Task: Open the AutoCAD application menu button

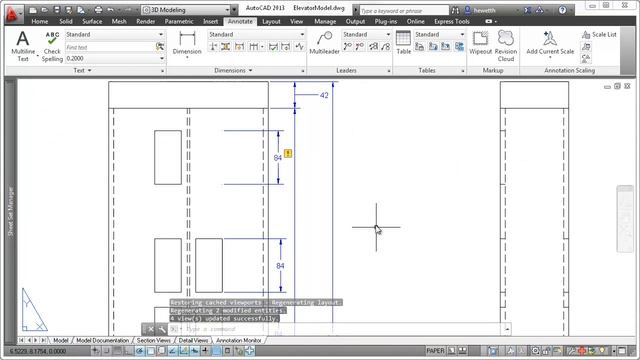Action: (13, 13)
